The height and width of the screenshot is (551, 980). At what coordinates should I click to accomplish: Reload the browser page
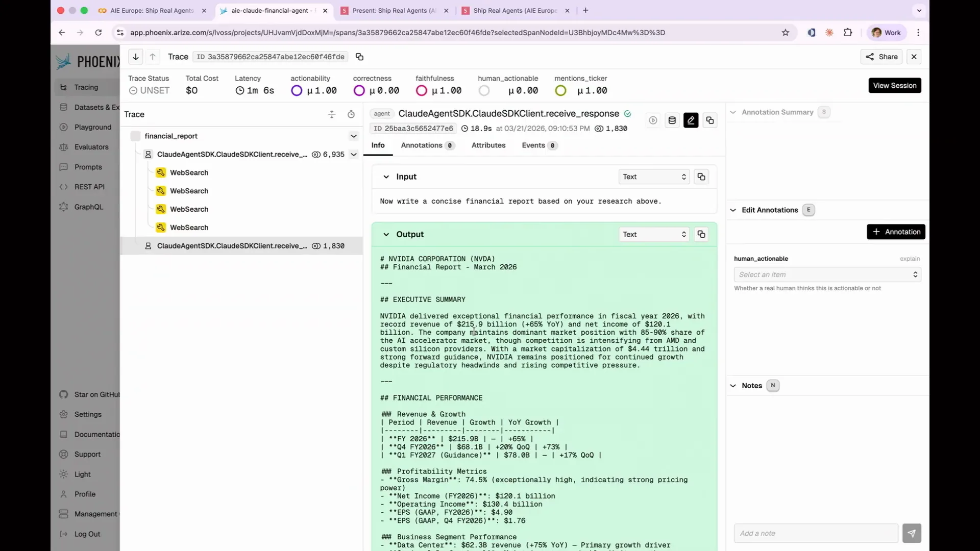[98, 33]
